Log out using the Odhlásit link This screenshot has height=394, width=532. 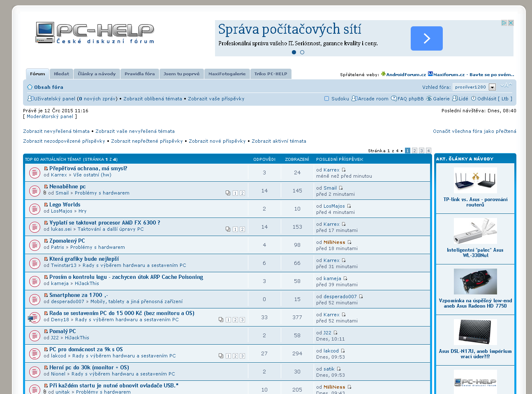pos(486,99)
